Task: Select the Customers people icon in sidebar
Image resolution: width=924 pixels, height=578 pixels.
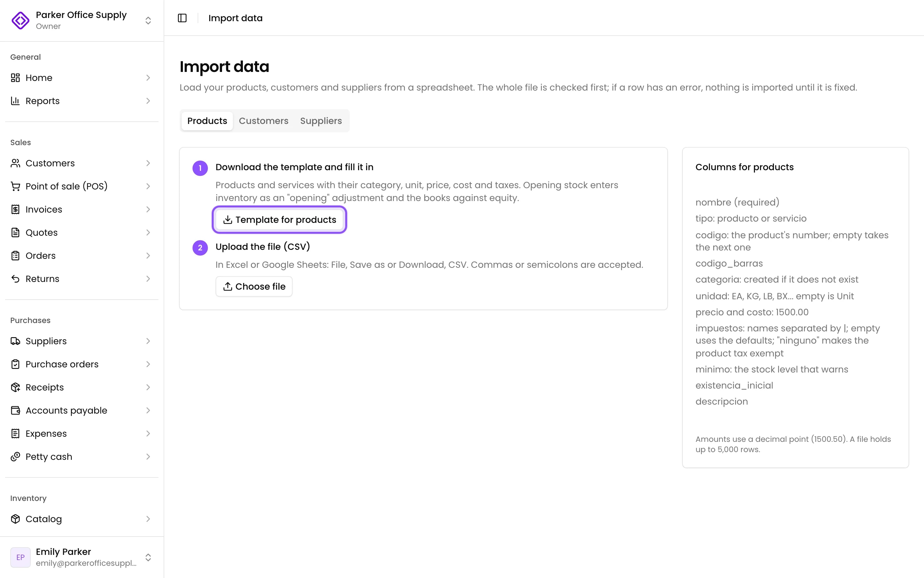Action: [x=15, y=163]
